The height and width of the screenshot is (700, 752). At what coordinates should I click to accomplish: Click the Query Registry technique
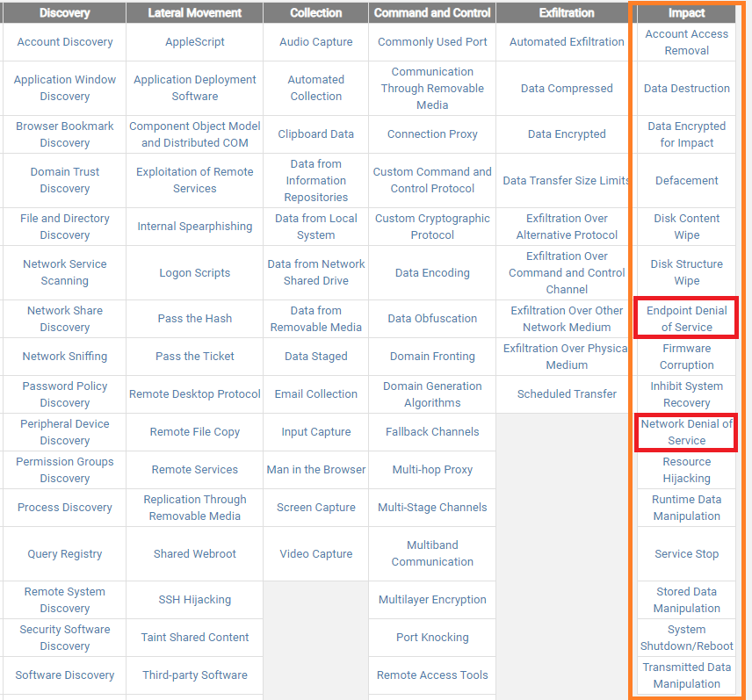(x=64, y=554)
